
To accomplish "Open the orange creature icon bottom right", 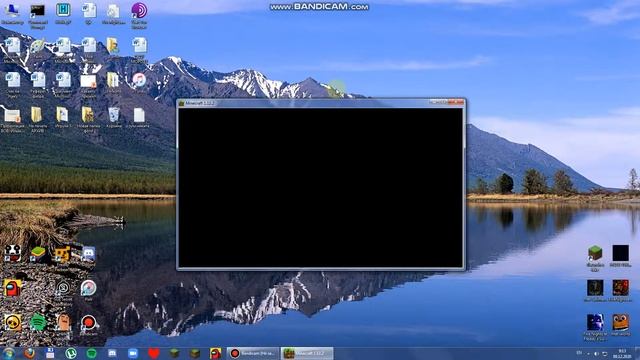I will [x=620, y=322].
